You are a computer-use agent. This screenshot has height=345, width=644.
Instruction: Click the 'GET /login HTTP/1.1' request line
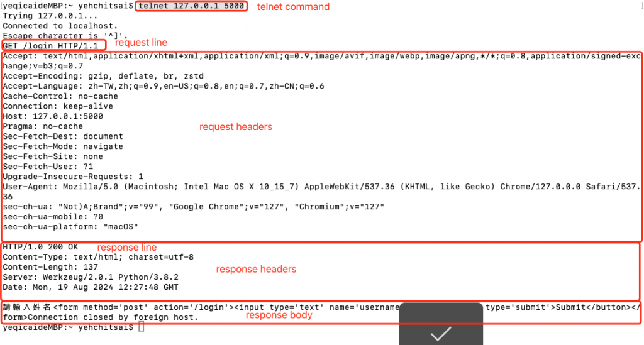[50, 46]
